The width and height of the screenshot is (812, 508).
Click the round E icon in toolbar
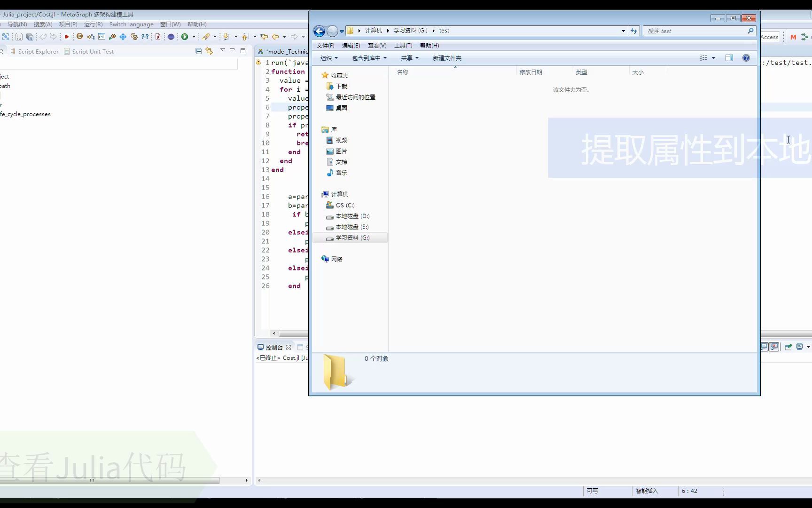[x=79, y=36]
